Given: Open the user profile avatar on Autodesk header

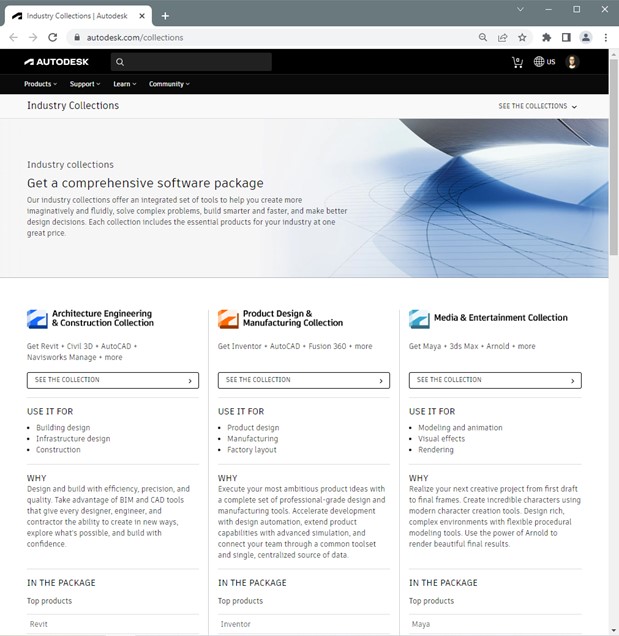Looking at the screenshot, I should [x=572, y=62].
